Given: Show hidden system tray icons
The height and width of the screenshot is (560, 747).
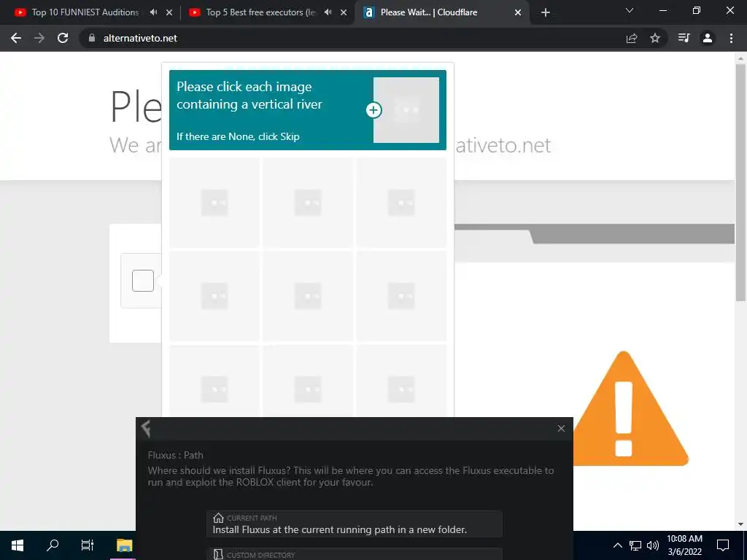Looking at the screenshot, I should 617,545.
